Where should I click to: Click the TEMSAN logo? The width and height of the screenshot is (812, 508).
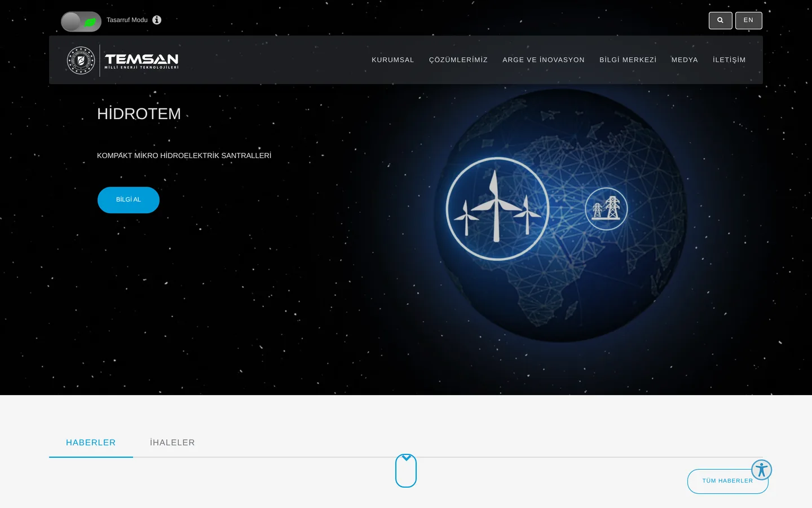coord(123,60)
